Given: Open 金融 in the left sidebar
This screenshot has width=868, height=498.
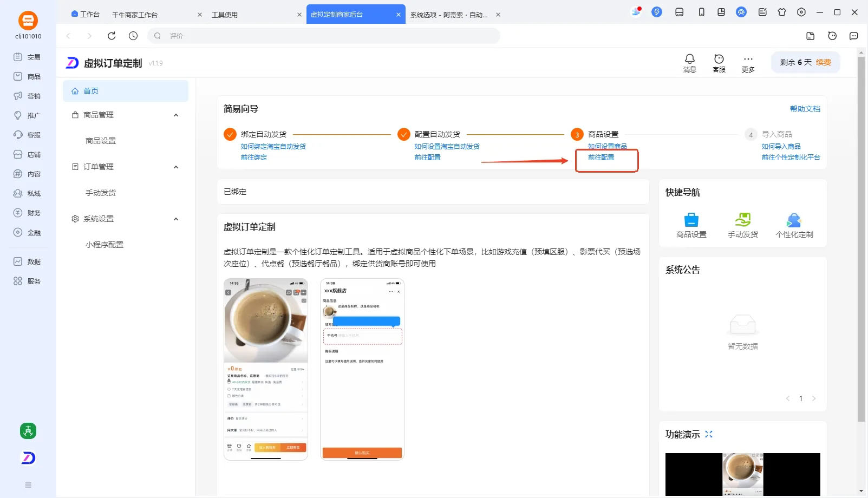Looking at the screenshot, I should [x=27, y=232].
